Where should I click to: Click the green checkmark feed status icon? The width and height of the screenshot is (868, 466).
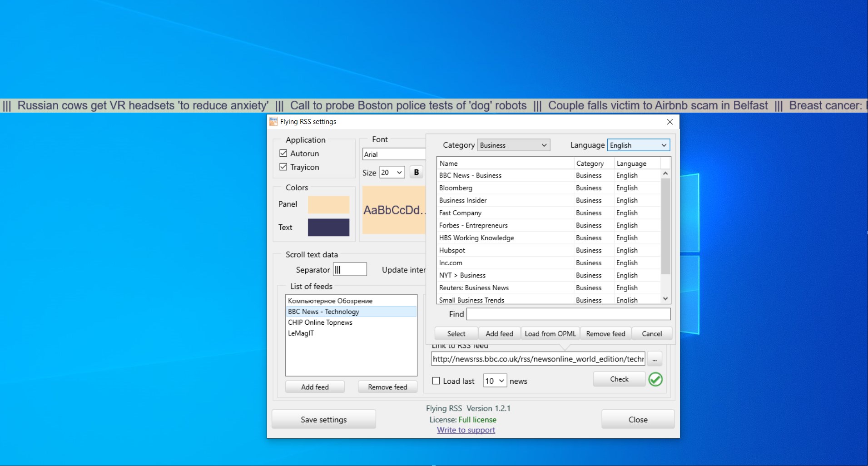(655, 379)
